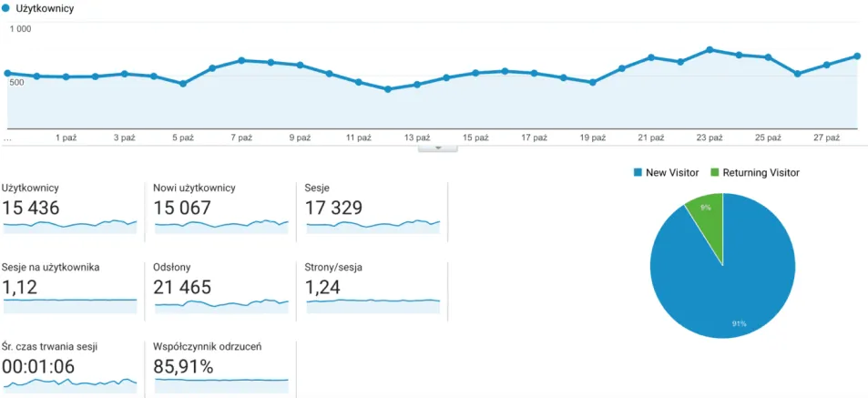
Task: Click the 27 paź axis label
Action: pos(826,138)
